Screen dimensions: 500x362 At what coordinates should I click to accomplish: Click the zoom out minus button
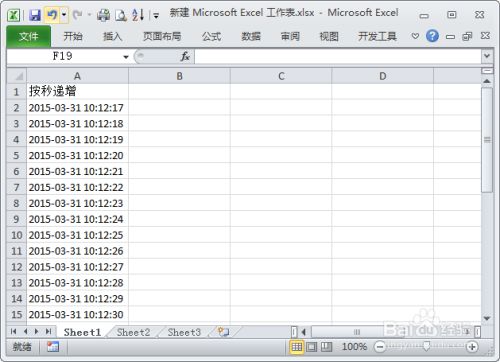pyautogui.click(x=379, y=347)
